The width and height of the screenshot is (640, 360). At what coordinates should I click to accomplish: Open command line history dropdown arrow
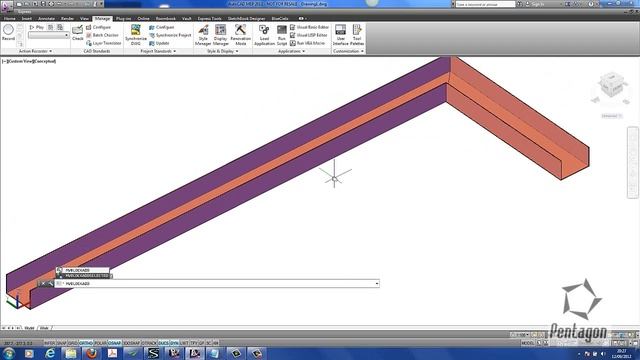[x=377, y=283]
